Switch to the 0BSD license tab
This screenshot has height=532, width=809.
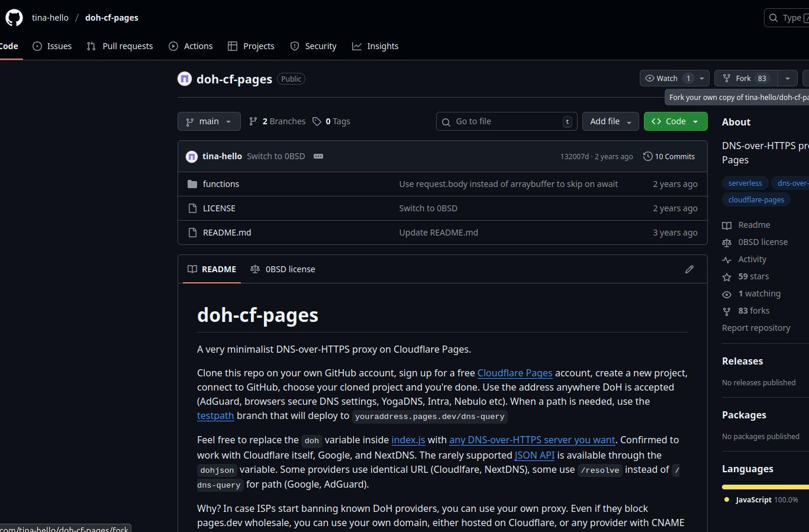click(283, 269)
